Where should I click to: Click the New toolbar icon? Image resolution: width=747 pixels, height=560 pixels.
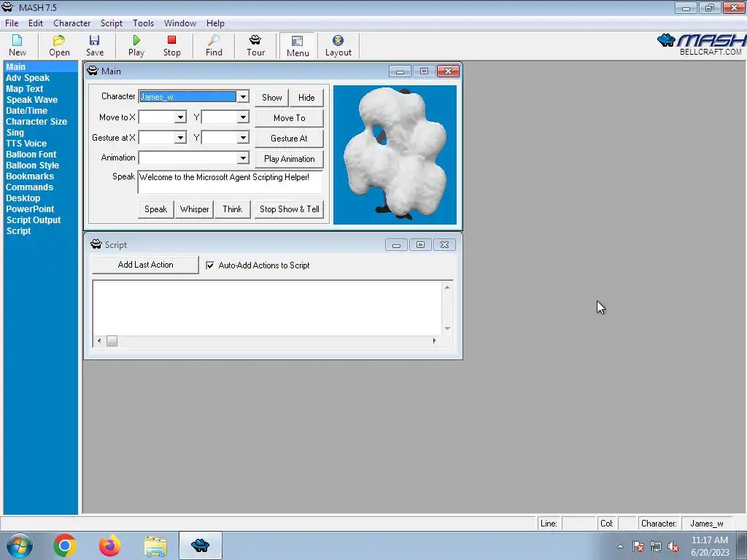click(18, 46)
